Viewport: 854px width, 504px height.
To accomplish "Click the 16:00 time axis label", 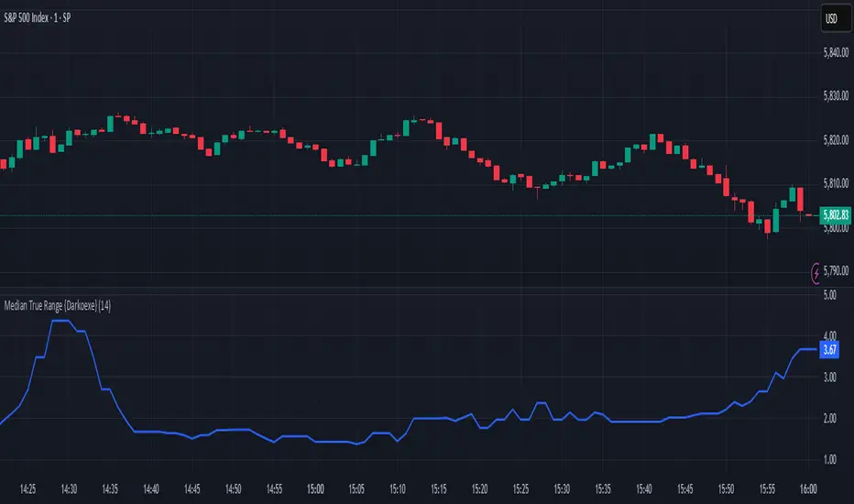I will click(808, 489).
